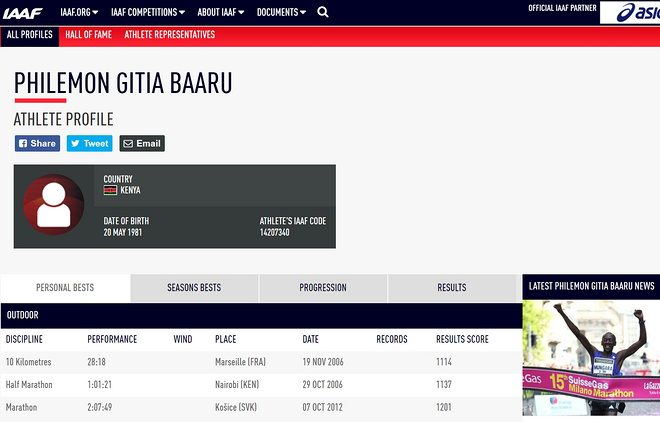The height and width of the screenshot is (422, 660).
Task: Open Athlete Representatives section
Action: [x=169, y=35]
